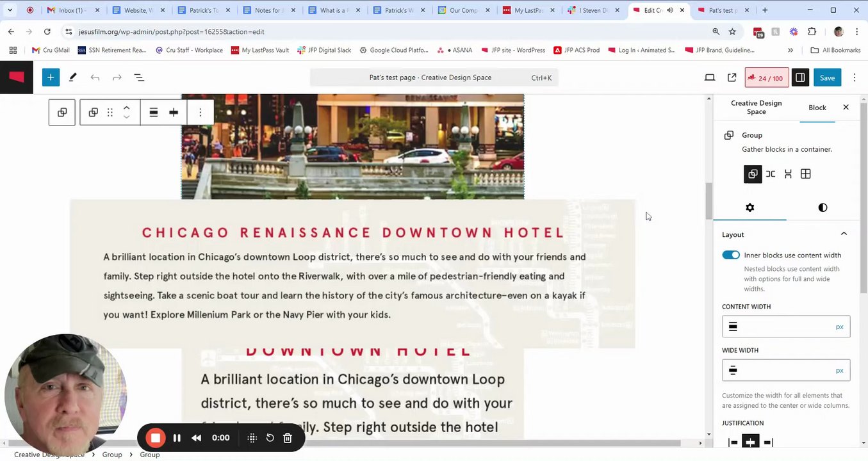Reload the browser page
The height and width of the screenshot is (461, 868).
coord(47,31)
